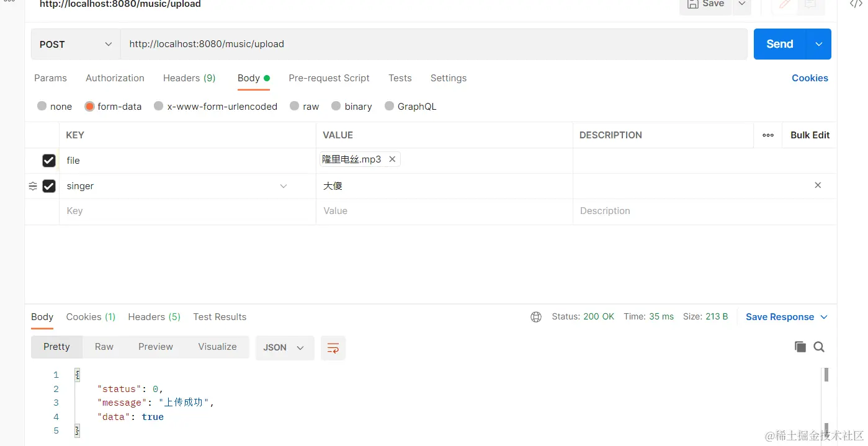Send the request
The height and width of the screenshot is (446, 868).
click(x=780, y=44)
